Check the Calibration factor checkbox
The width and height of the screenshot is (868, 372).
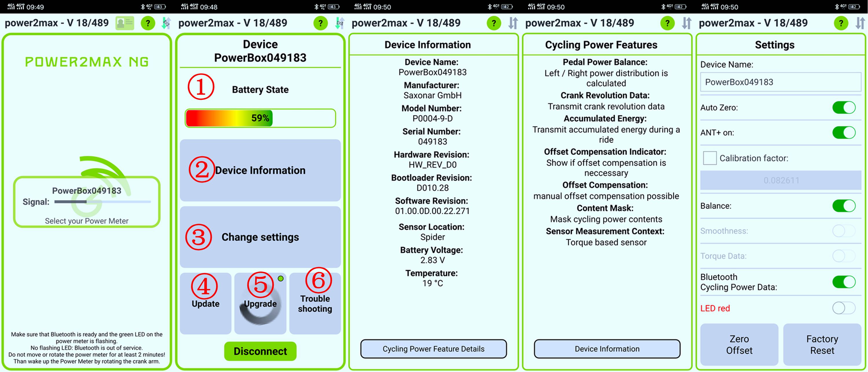click(710, 158)
